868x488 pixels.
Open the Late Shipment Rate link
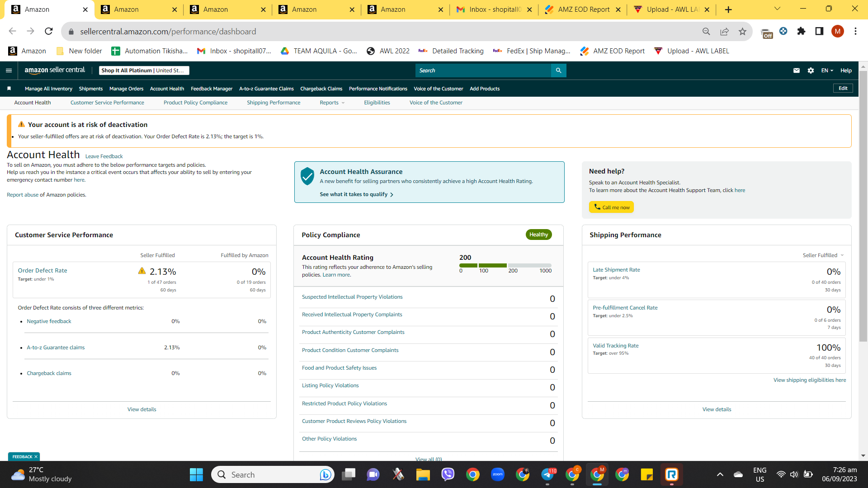616,270
